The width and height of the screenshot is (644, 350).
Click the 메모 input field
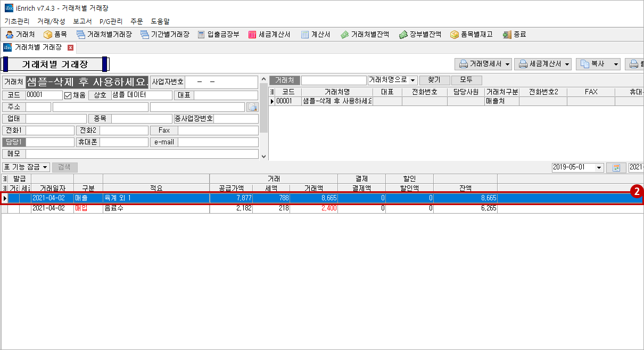[x=142, y=154]
